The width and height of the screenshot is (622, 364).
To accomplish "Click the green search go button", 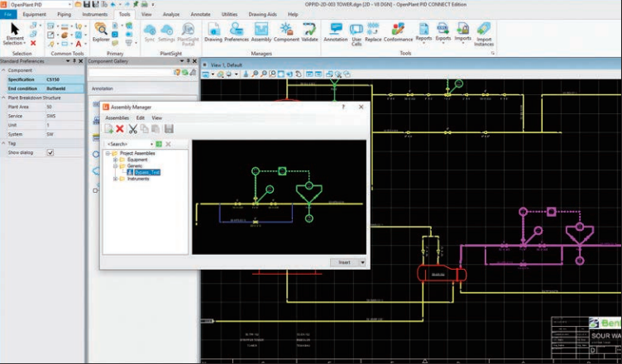I will pos(159,144).
